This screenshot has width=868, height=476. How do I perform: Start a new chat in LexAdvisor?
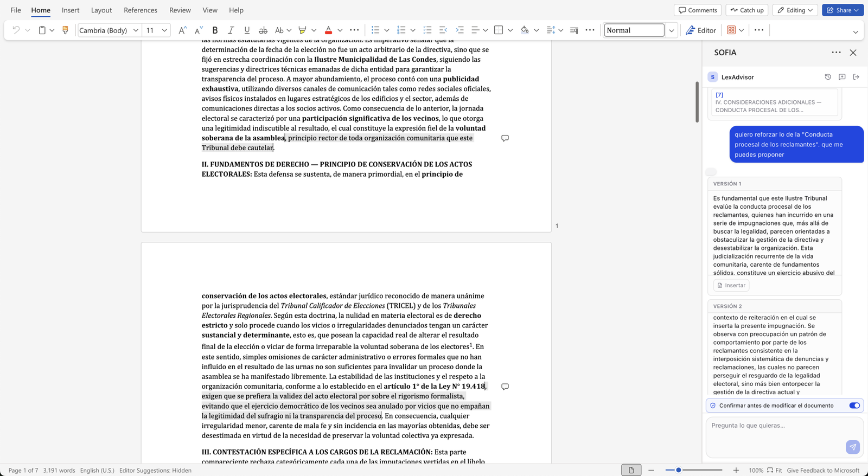[842, 77]
